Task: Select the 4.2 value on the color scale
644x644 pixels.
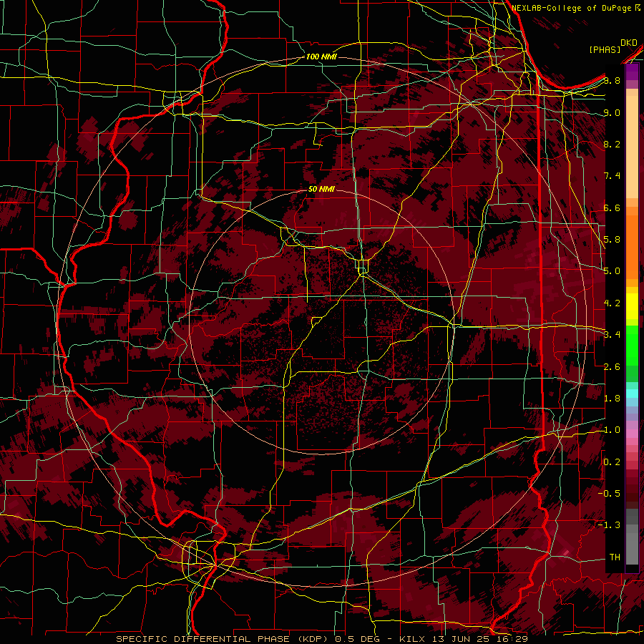Action: (612, 303)
